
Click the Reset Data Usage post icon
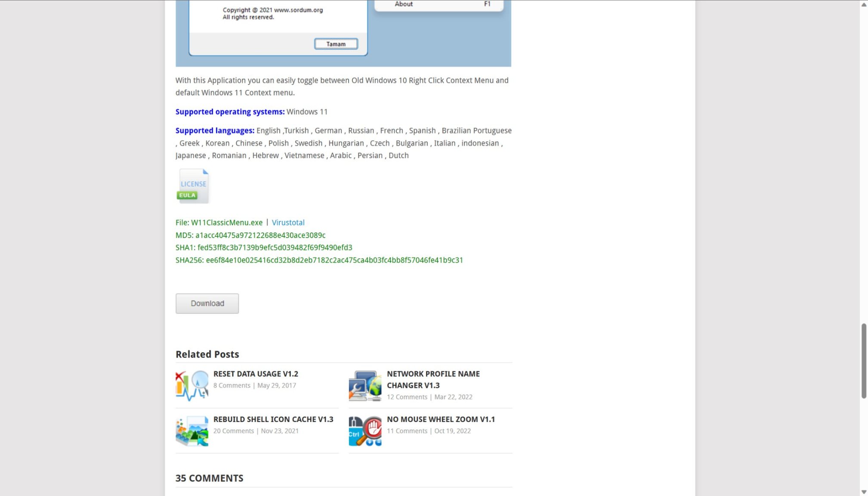coord(192,385)
